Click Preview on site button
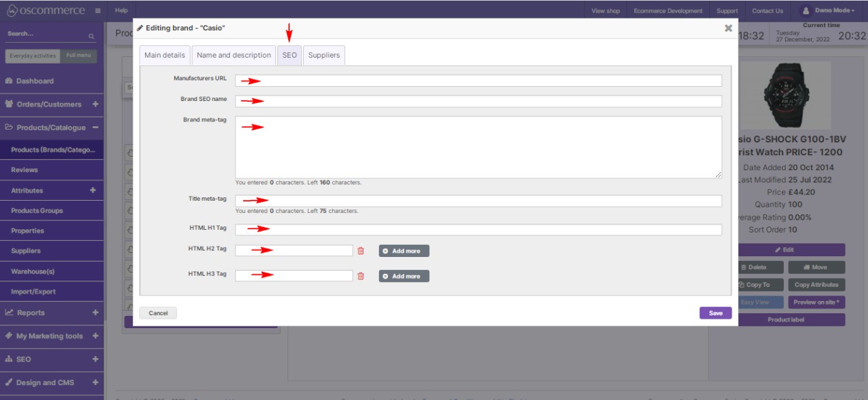868x400 pixels. pyautogui.click(x=816, y=302)
